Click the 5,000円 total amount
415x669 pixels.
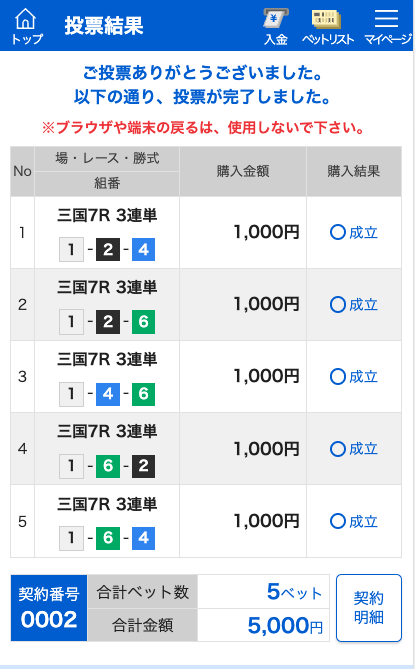(x=285, y=625)
